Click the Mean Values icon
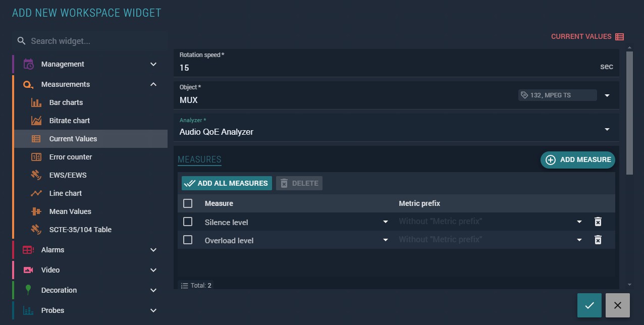 tap(36, 211)
